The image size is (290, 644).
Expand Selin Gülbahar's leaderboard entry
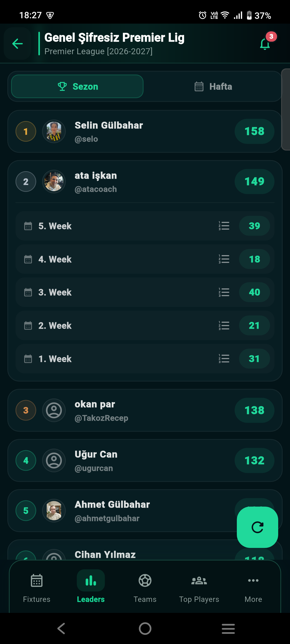point(145,131)
